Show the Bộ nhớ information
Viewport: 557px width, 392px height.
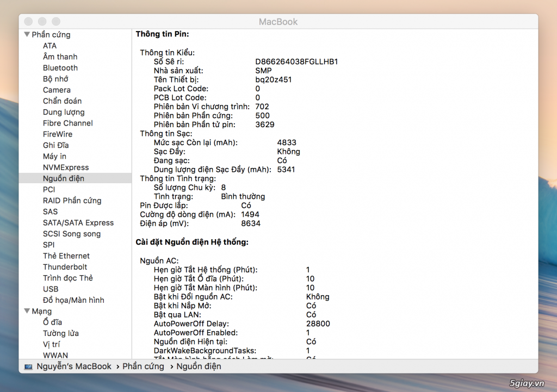point(55,79)
